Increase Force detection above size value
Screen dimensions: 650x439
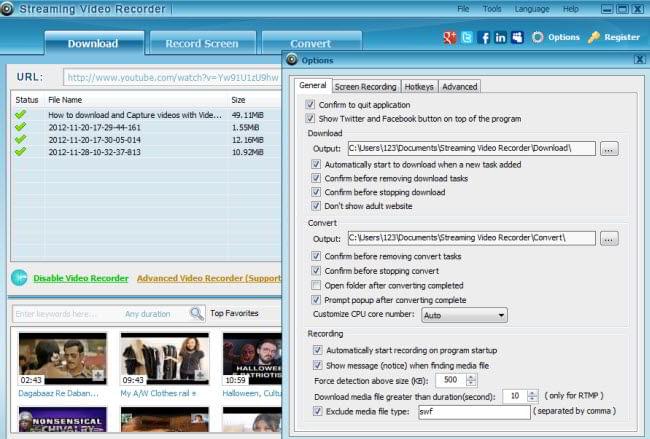pyautogui.click(x=471, y=377)
